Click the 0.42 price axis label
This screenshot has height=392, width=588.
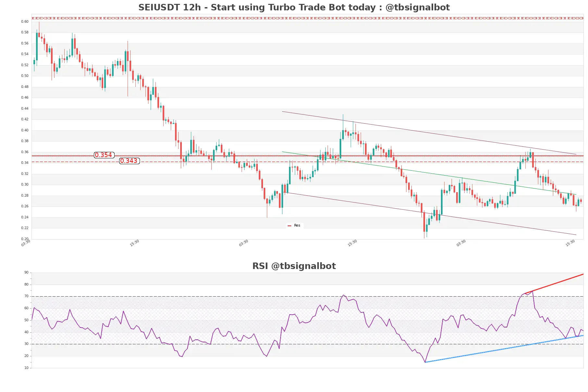coord(25,119)
